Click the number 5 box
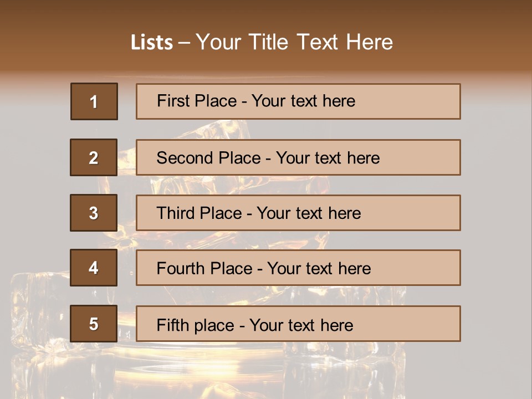The height and width of the screenshot is (399, 532). pyautogui.click(x=94, y=324)
